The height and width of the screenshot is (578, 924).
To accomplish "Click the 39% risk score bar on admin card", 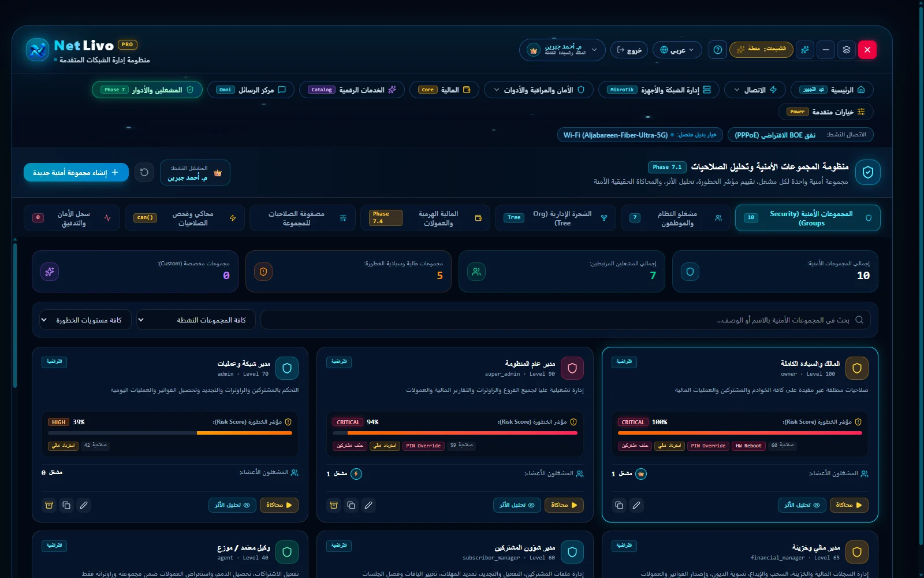I will coord(170,433).
